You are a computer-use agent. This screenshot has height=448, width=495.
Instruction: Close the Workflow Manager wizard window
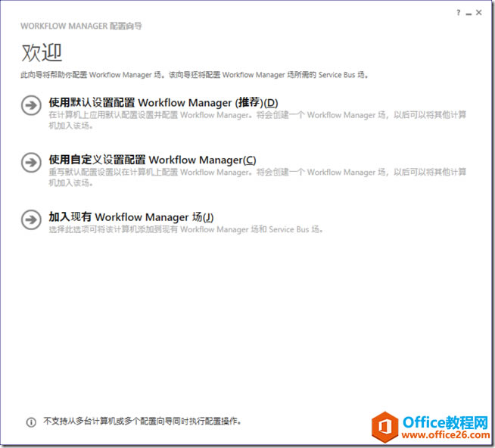[x=479, y=13]
